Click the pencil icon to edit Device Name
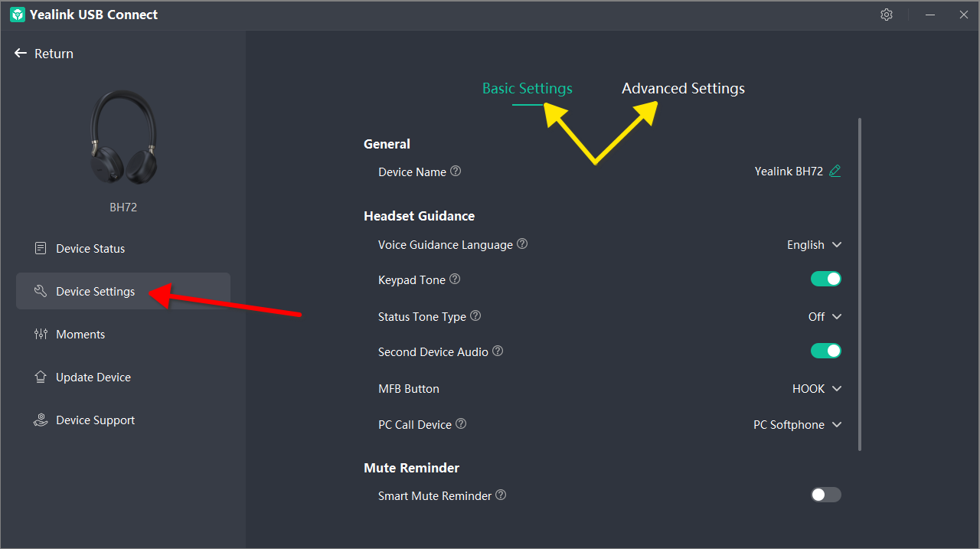 click(835, 172)
